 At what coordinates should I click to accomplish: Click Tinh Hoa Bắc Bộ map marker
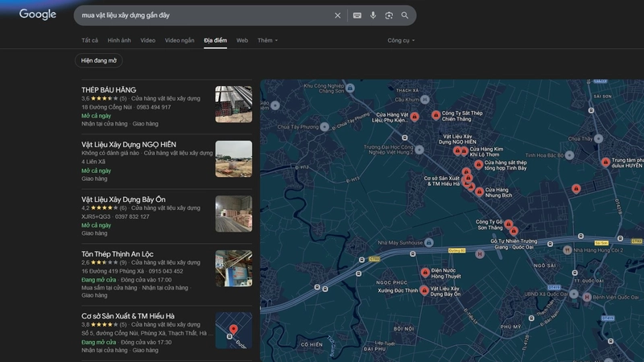pyautogui.click(x=569, y=155)
